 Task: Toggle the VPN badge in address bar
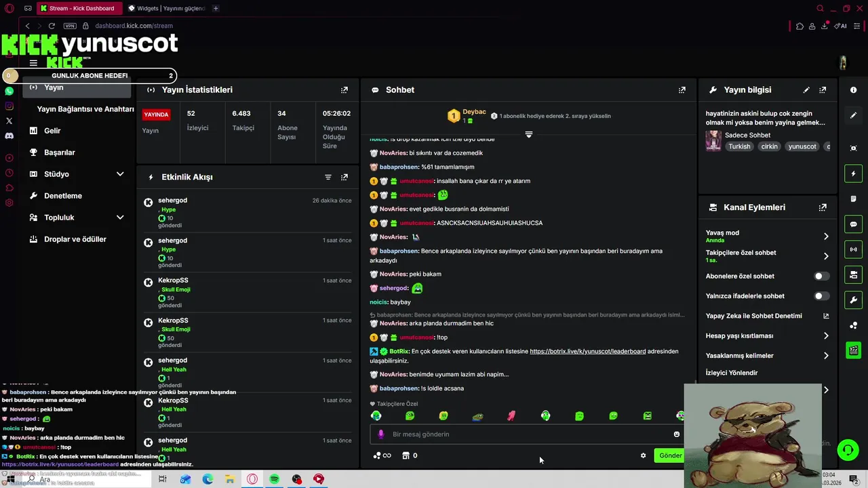(70, 26)
